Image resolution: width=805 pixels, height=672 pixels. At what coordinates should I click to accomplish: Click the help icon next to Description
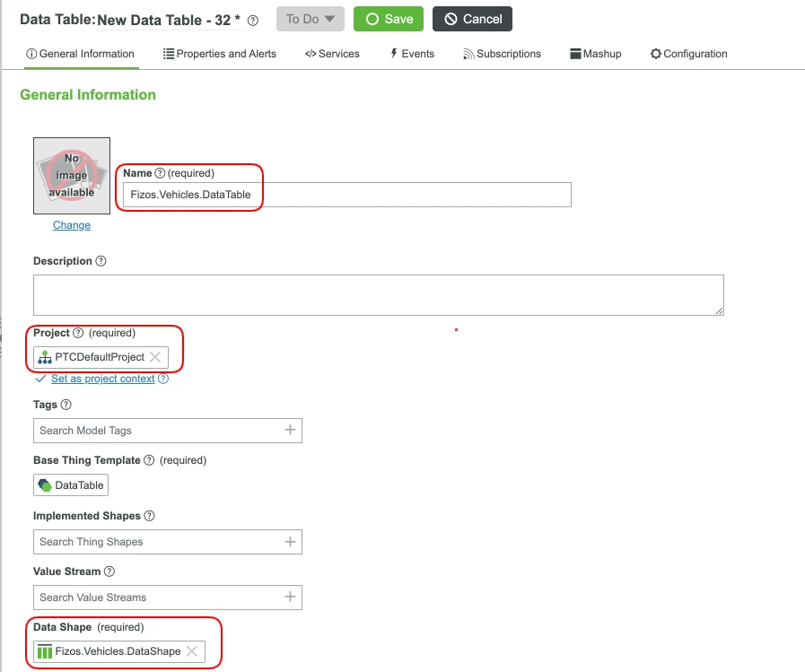(x=101, y=261)
